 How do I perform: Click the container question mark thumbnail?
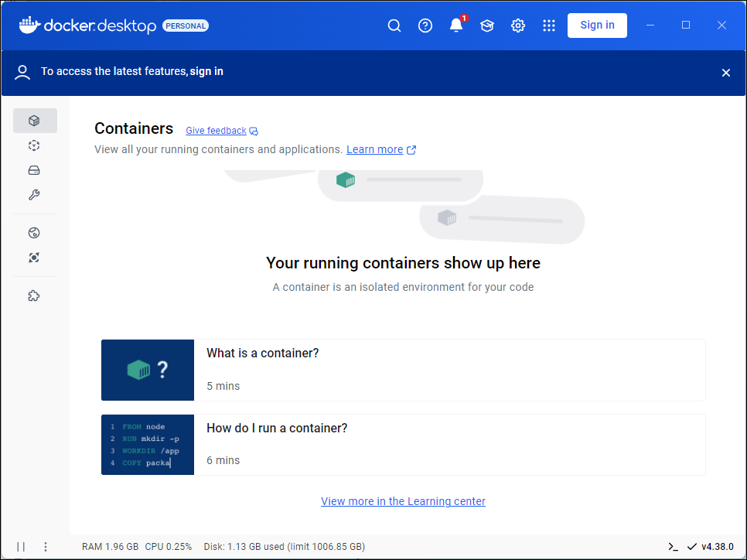148,370
